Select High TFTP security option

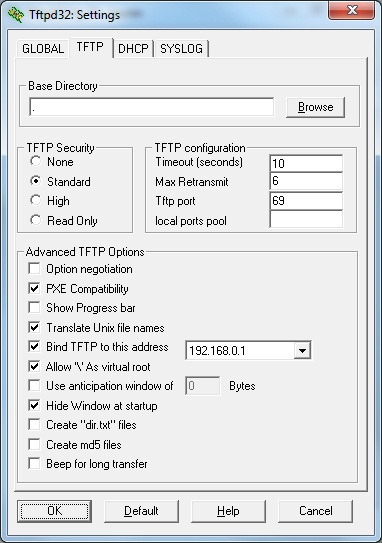[x=35, y=201]
